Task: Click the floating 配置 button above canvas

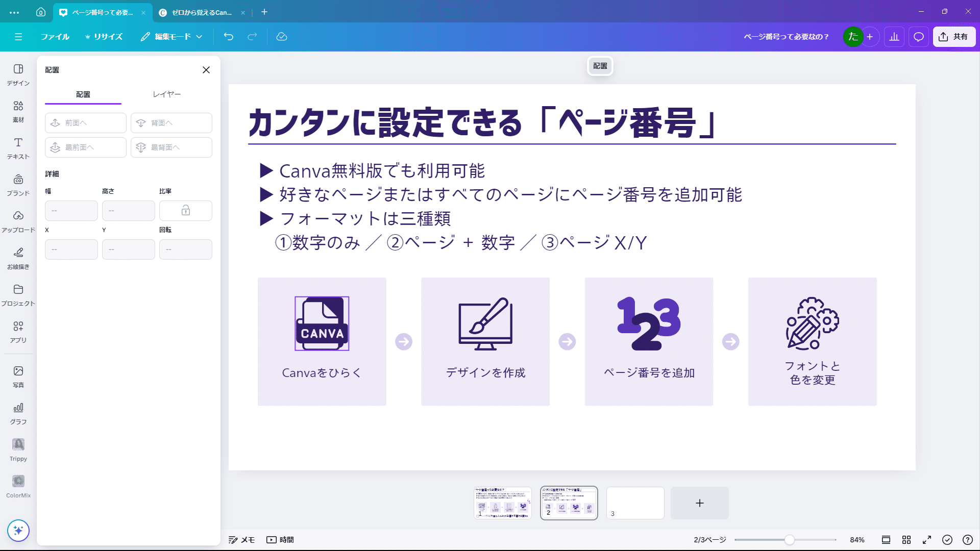Action: point(600,66)
